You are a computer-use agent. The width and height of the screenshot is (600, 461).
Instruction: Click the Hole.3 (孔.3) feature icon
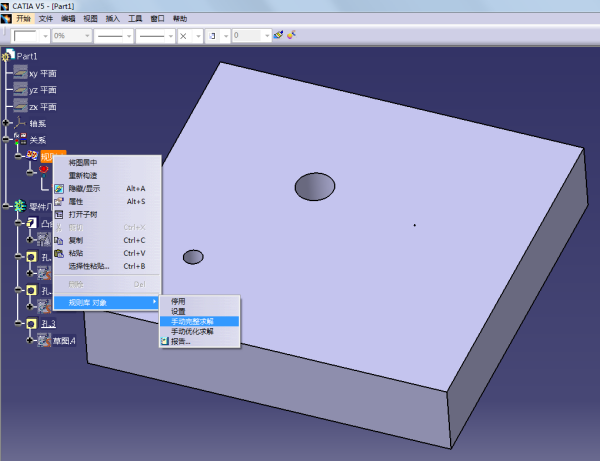[x=31, y=324]
